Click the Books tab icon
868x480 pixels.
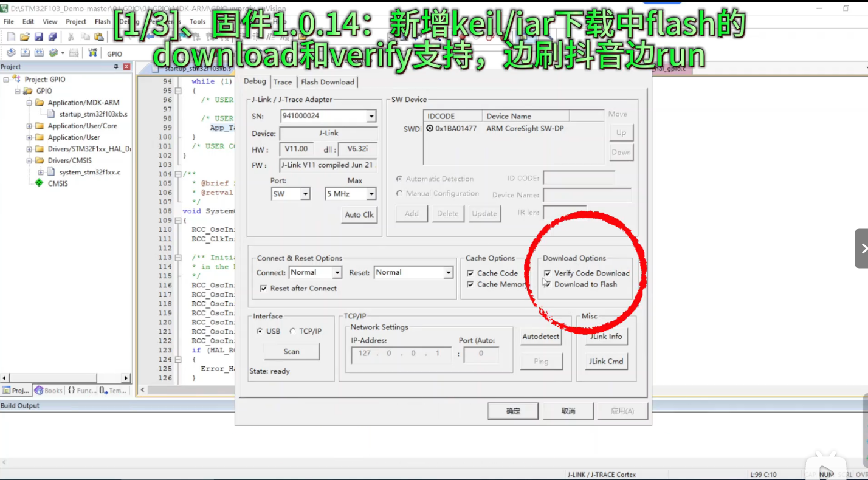click(39, 391)
